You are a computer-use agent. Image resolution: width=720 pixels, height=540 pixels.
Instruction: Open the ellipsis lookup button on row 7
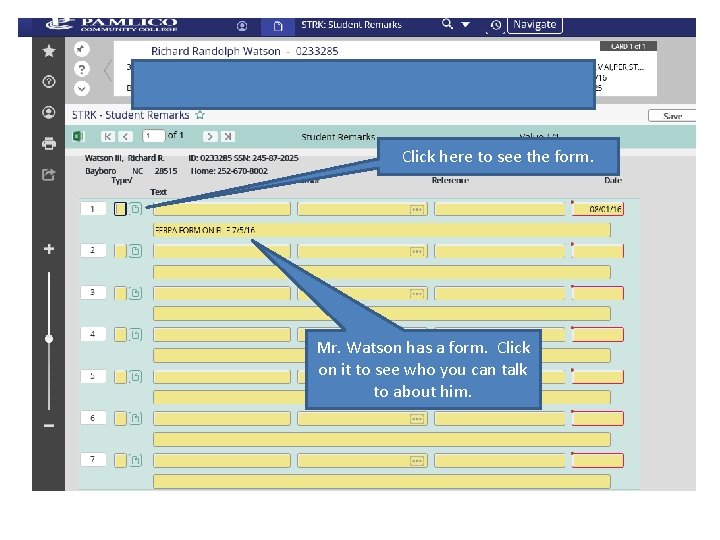click(x=416, y=461)
